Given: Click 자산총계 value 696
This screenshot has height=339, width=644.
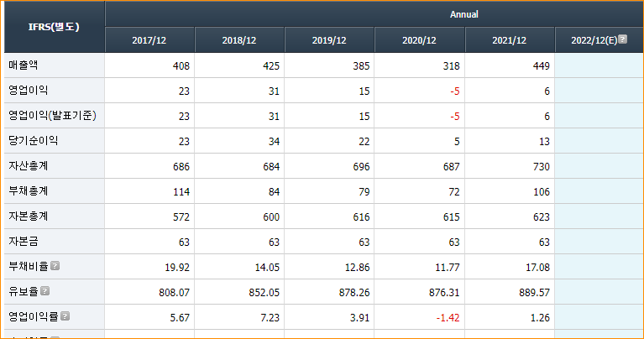Looking at the screenshot, I should pyautogui.click(x=361, y=167).
